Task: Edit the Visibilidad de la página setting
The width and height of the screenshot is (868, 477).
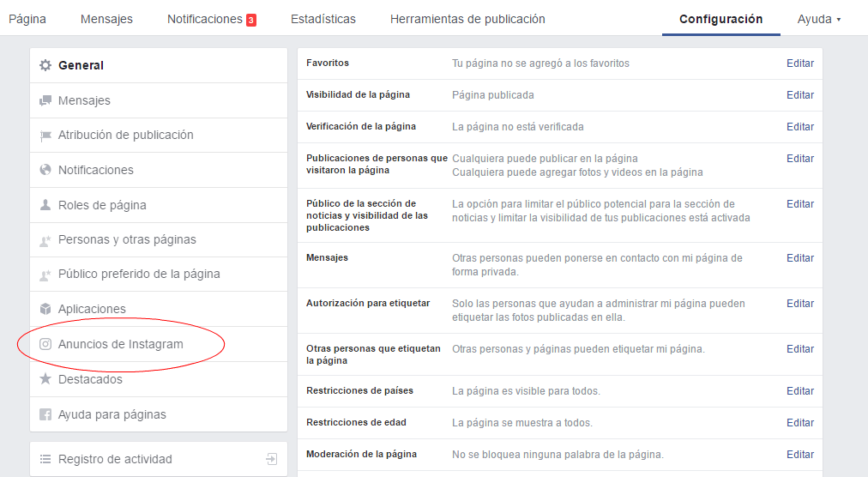Action: point(799,95)
